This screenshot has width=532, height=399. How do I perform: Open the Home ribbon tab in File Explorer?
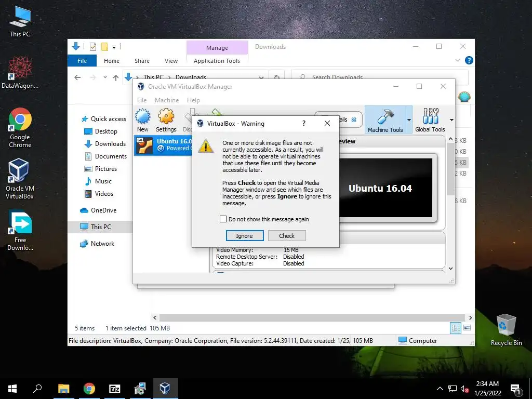(112, 61)
